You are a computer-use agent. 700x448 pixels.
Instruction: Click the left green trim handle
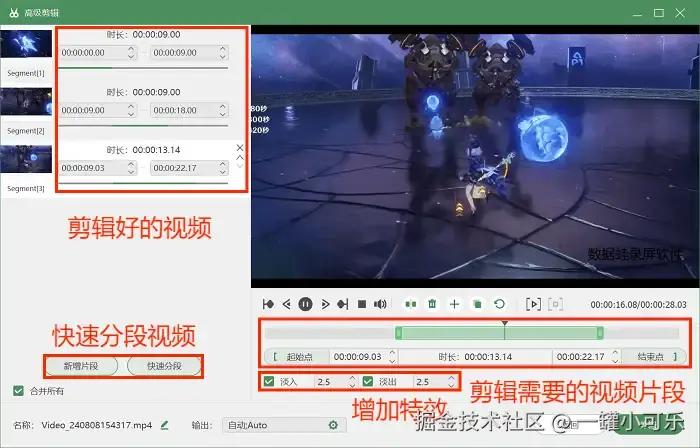pyautogui.click(x=398, y=332)
